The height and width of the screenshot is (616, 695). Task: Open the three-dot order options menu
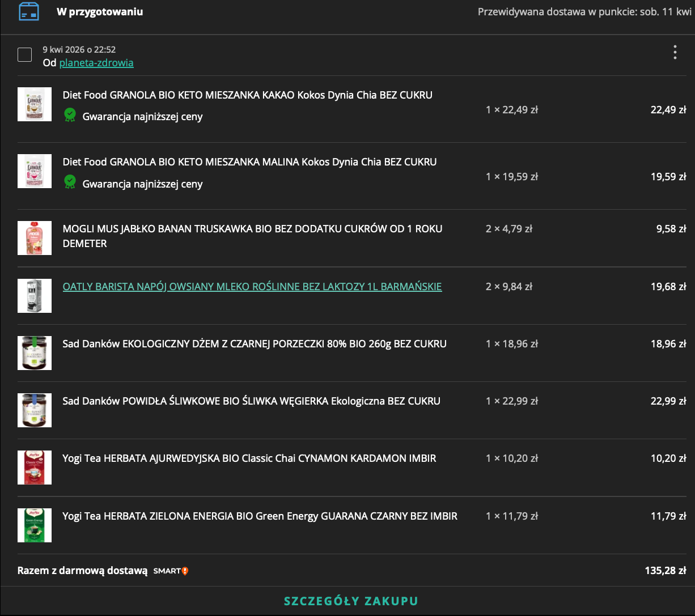coord(675,52)
